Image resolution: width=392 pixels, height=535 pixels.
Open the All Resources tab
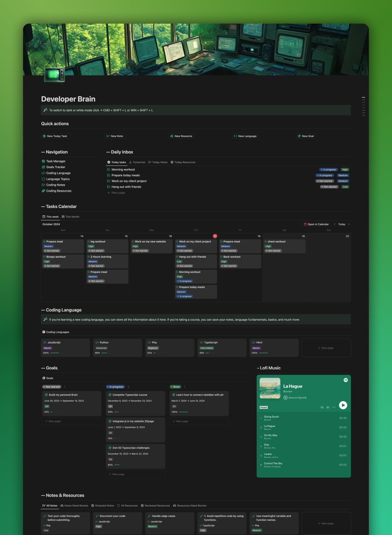[128, 506]
